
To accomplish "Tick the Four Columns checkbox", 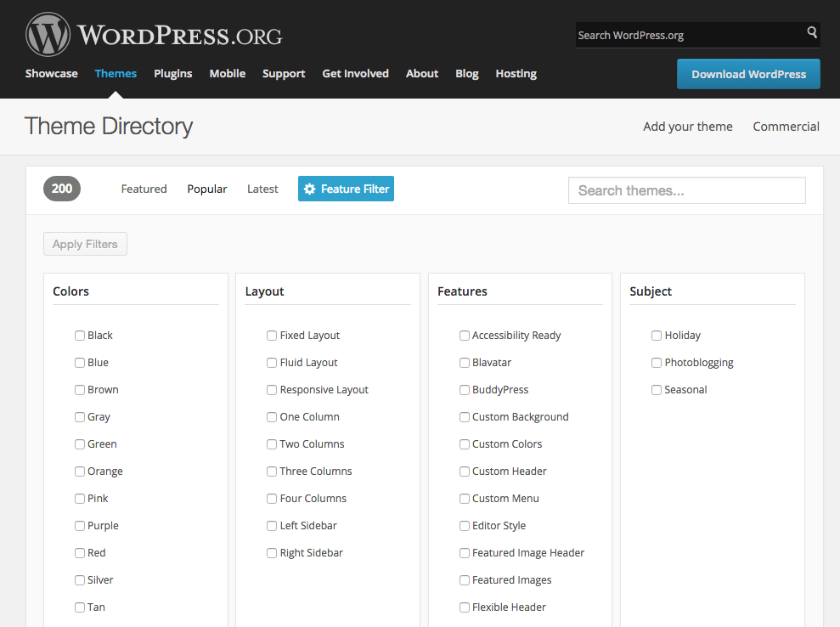I will 272,499.
